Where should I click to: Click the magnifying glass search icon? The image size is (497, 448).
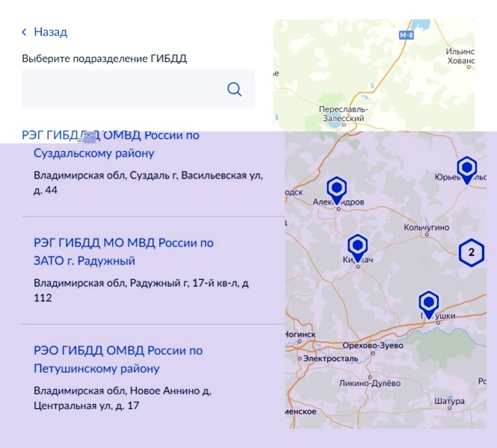click(234, 90)
